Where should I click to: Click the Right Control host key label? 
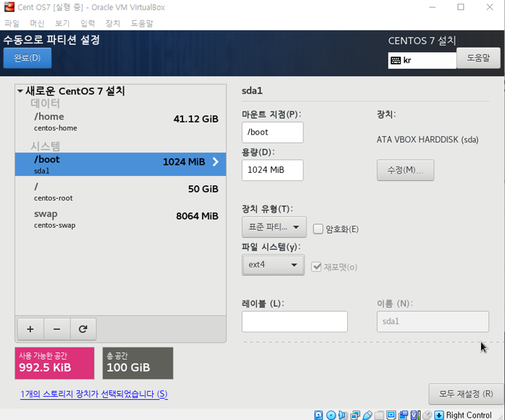tap(469, 415)
